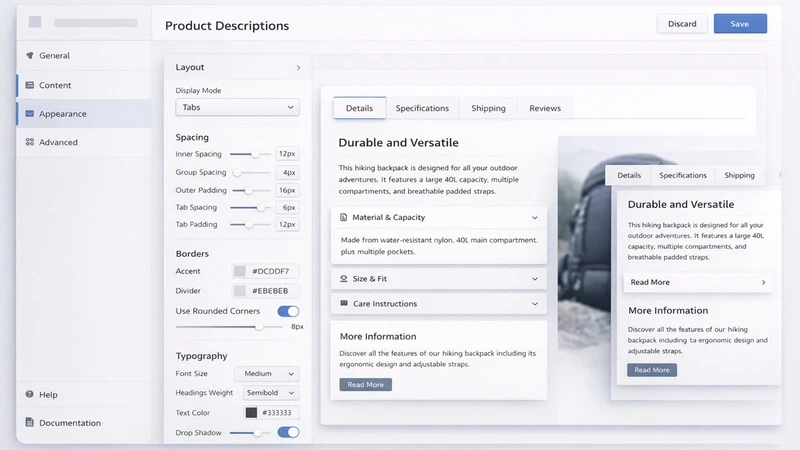Select Shipping tab in mobile preview

coord(739,175)
